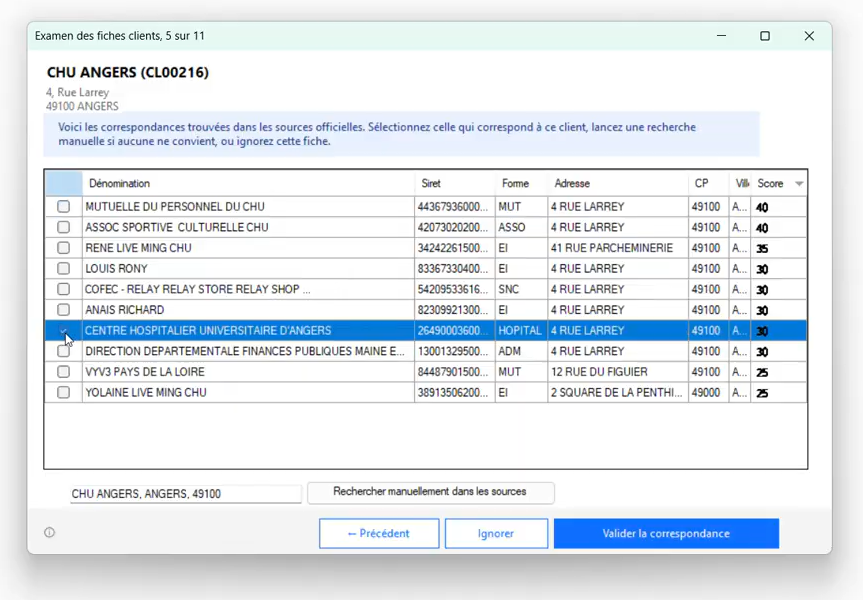This screenshot has height=600, width=863.
Task: Click the LOUIS RONY denomination cell
Action: click(248, 269)
